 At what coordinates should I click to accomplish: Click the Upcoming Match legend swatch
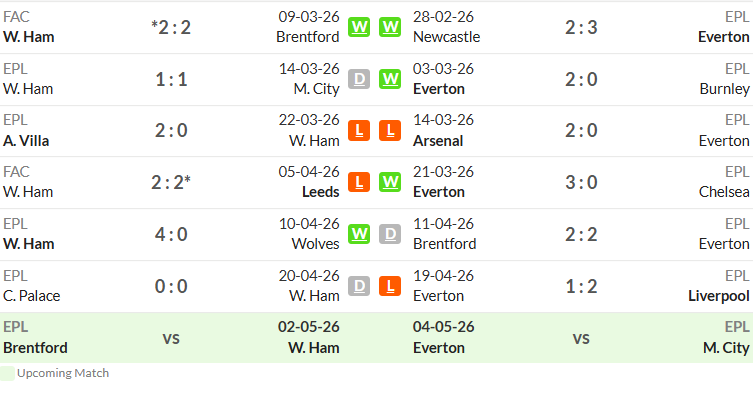coord(7,373)
